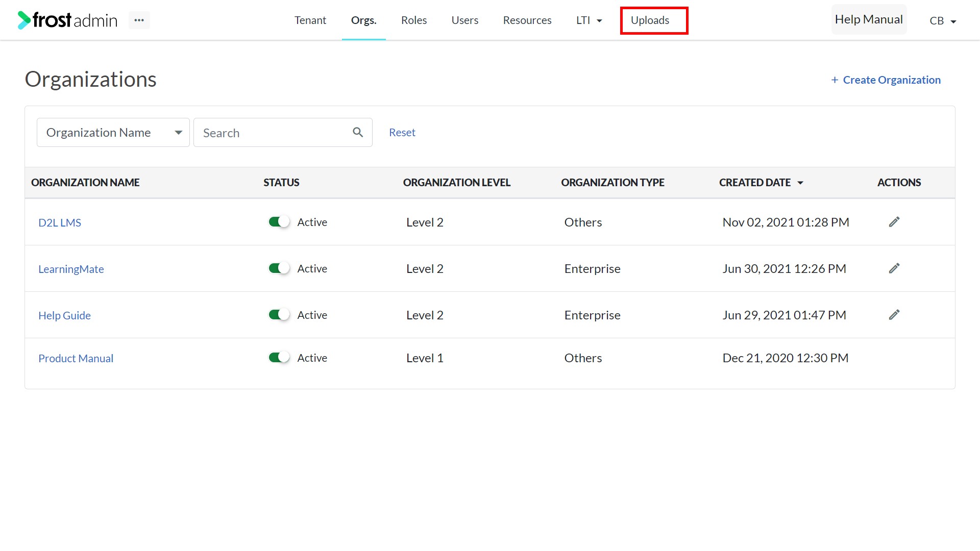Screen dimensions: 980x551
Task: Select the Orgs. tab
Action: 364,20
